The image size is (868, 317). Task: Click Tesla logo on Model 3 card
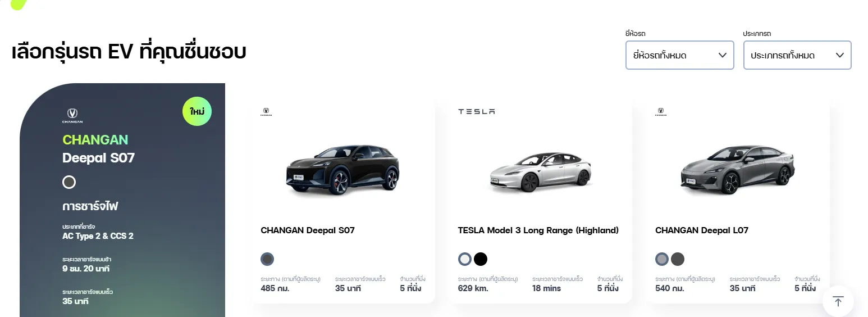click(476, 111)
